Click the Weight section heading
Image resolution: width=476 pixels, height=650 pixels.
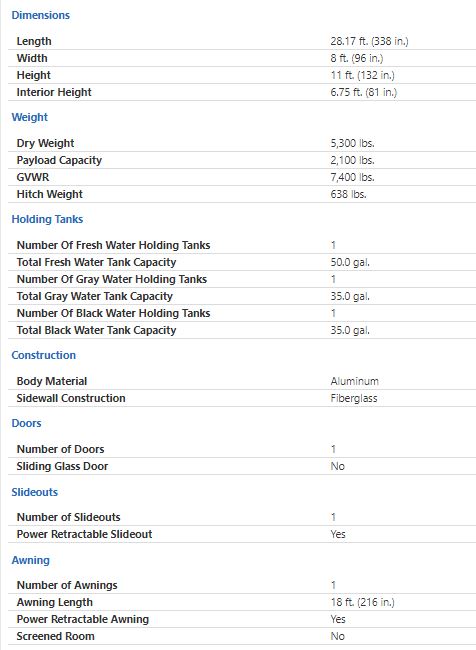point(29,117)
